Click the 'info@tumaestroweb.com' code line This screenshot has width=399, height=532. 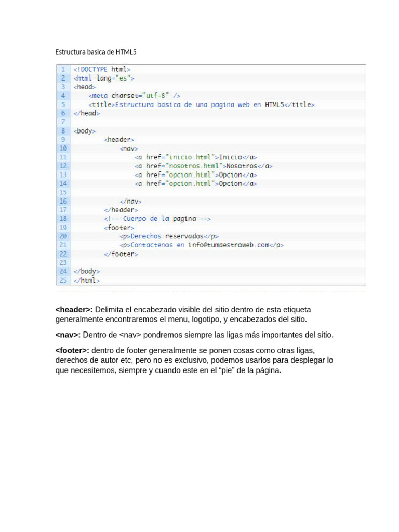pyautogui.click(x=202, y=245)
